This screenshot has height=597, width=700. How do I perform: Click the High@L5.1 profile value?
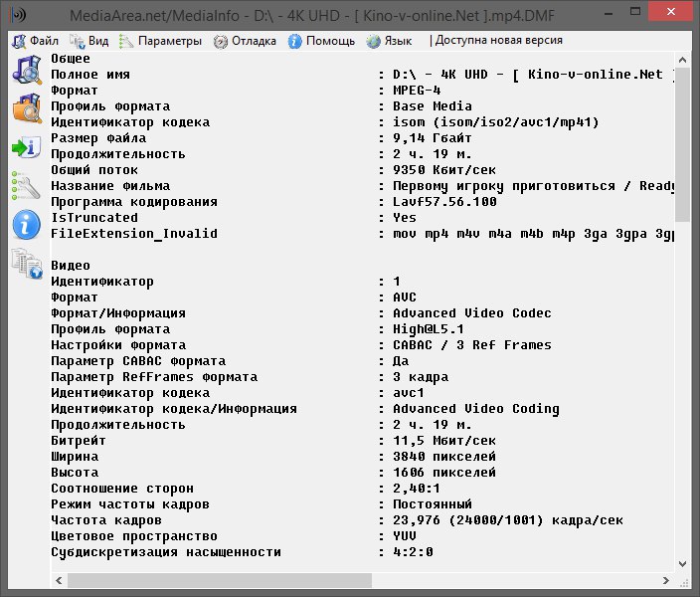point(429,329)
